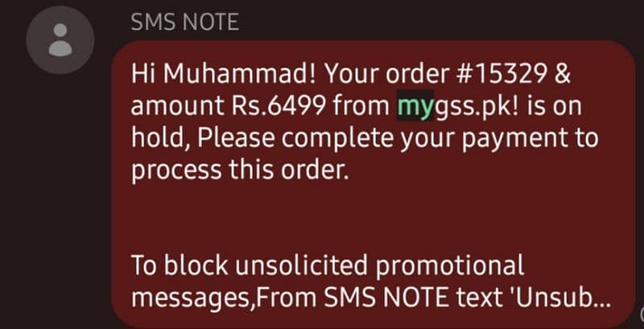Open the SMS NOTE sender name
Image resolution: width=644 pixels, height=329 pixels.
pos(185,23)
